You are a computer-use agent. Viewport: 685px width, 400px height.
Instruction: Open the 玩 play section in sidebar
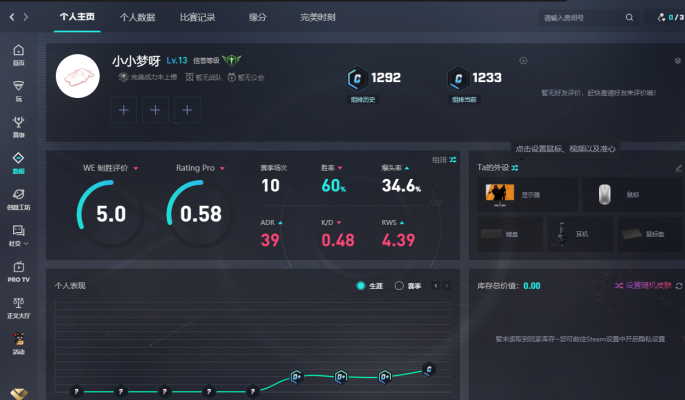18,91
